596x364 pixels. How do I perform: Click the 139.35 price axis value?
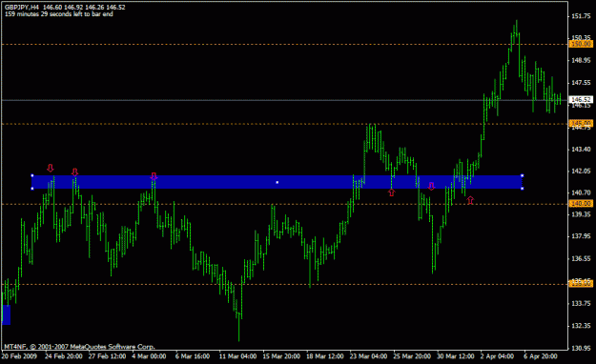point(581,214)
